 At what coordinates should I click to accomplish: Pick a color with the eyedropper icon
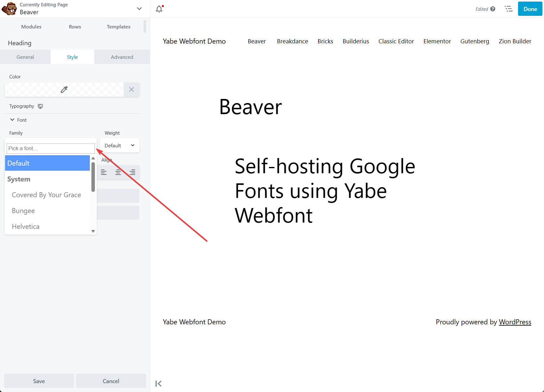pyautogui.click(x=64, y=89)
